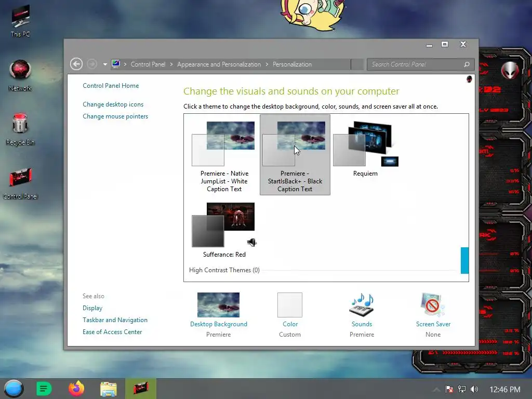The width and height of the screenshot is (532, 399).
Task: Open Ease of Access Center link
Action: (112, 332)
